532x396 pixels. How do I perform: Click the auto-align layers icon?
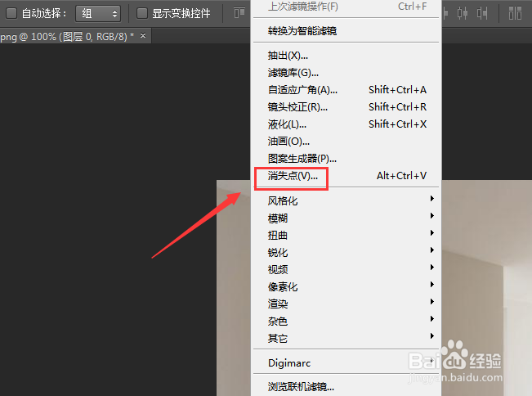click(515, 13)
